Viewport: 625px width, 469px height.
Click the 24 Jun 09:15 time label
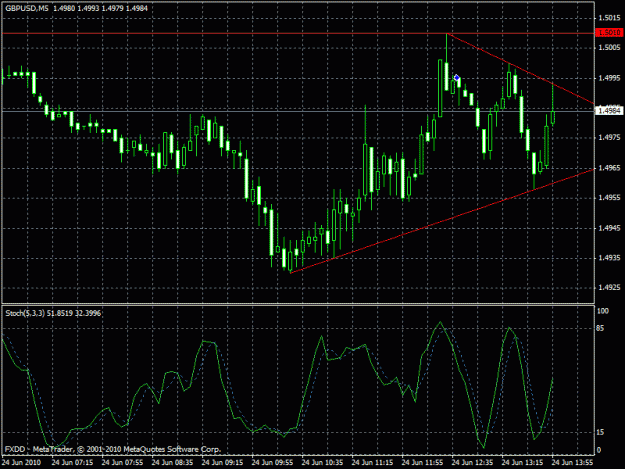(222, 463)
